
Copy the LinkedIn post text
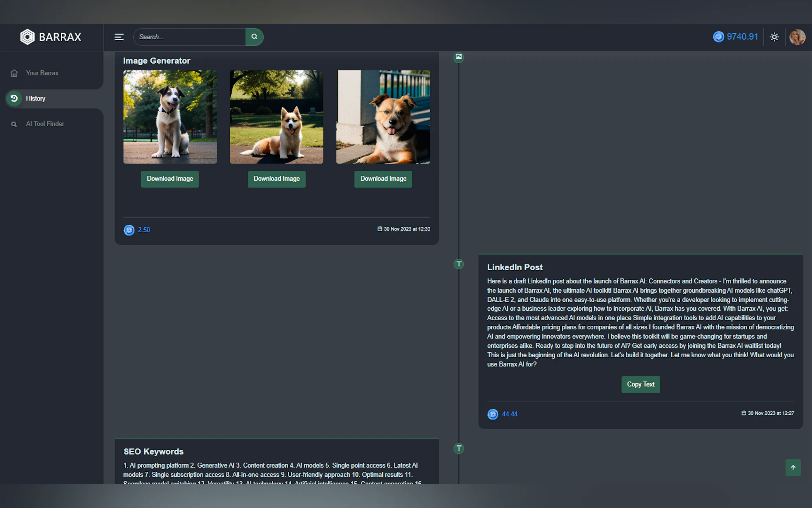[640, 385]
